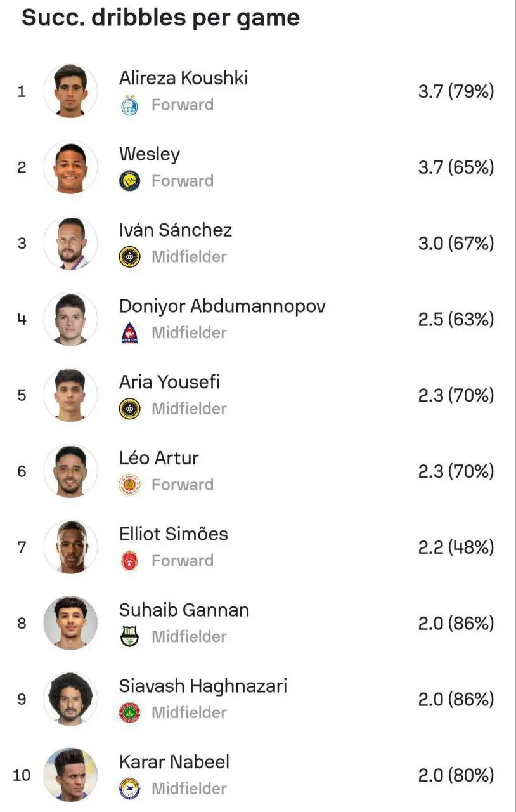Click the club badge under Elliot Simões
Screen dimensions: 516x812
click(x=129, y=561)
